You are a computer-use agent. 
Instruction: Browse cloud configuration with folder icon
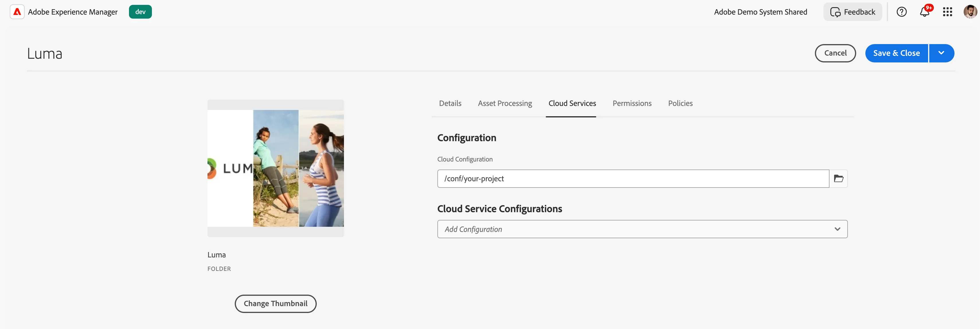pos(838,179)
